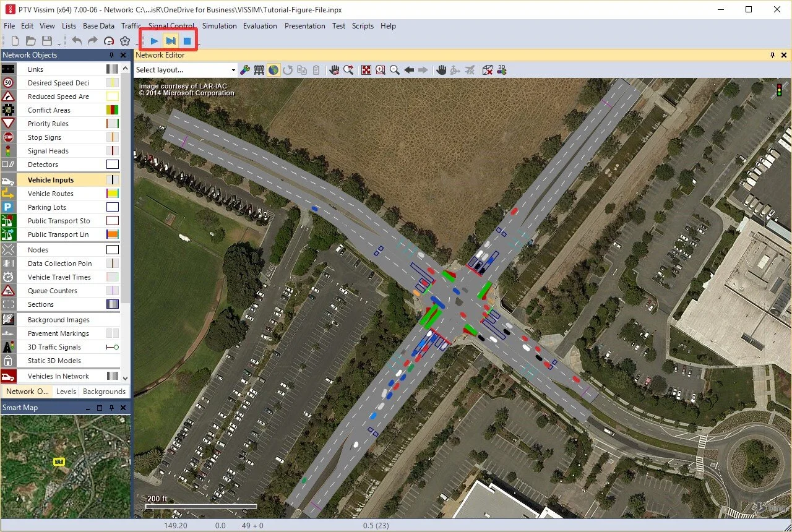Open the Base Data menu
792x532 pixels.
pyautogui.click(x=98, y=26)
